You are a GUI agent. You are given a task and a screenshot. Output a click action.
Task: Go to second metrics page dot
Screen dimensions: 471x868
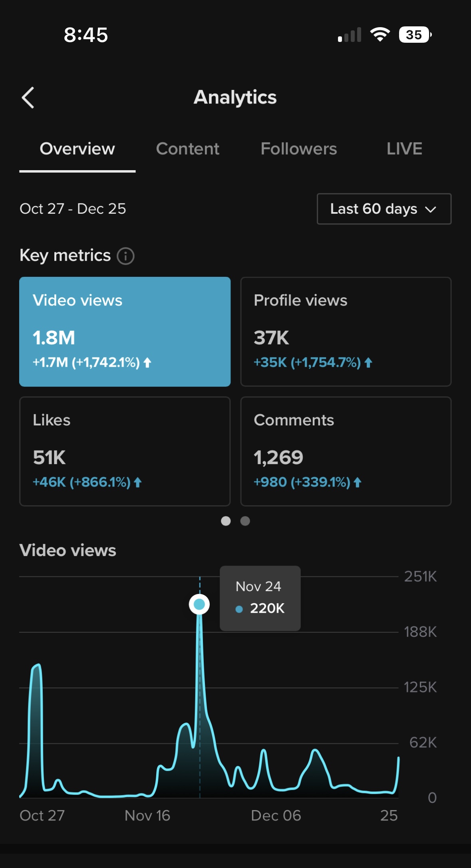[245, 521]
